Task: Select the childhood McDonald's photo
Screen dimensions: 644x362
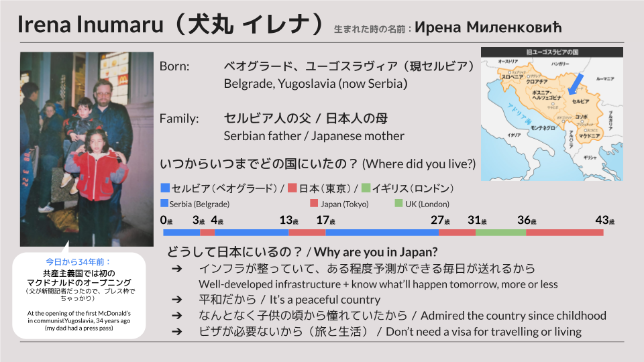Action: click(x=87, y=149)
